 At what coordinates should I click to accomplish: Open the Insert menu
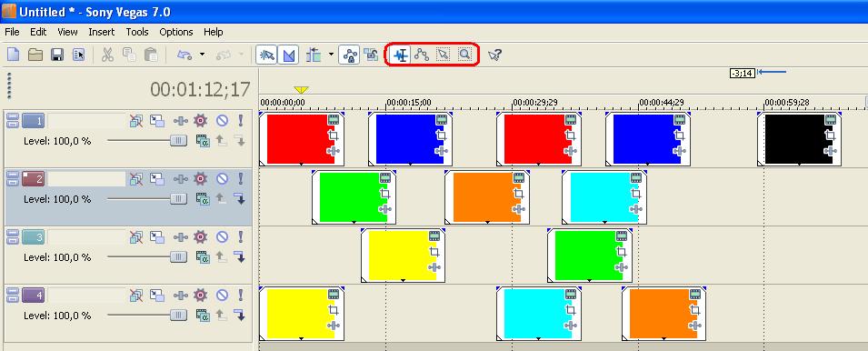click(x=101, y=32)
